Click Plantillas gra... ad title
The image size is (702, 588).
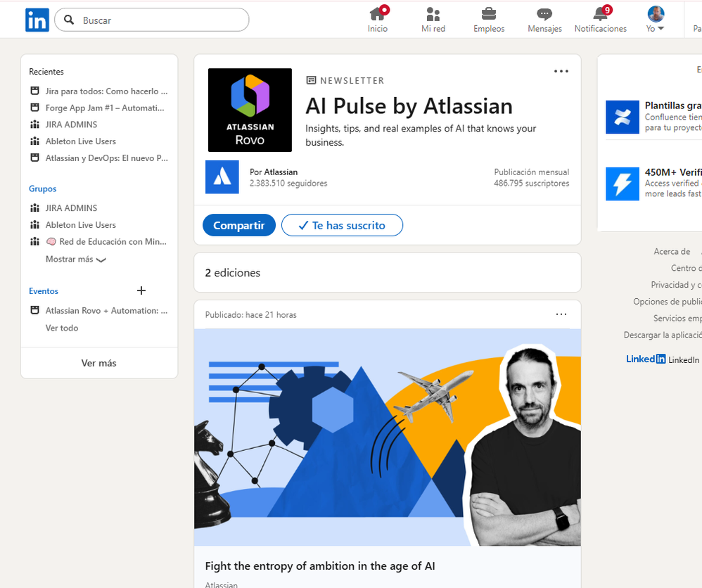point(673,106)
